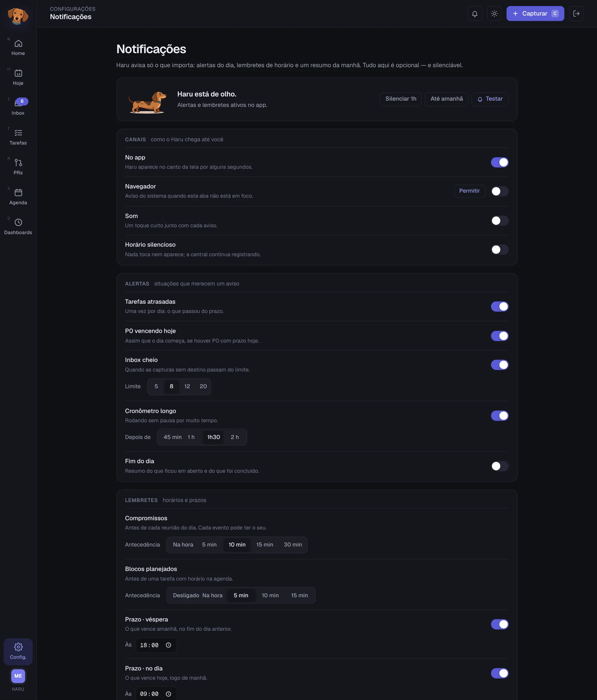Image resolution: width=597 pixels, height=700 pixels.
Task: Open time picker clock icon for 18:00
Action: 168,645
